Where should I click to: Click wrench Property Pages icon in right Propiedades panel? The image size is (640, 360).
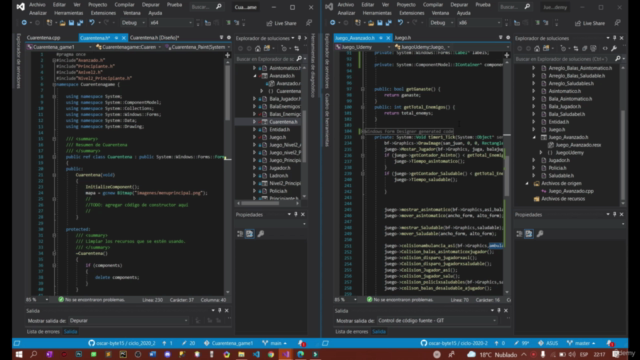coord(540,234)
